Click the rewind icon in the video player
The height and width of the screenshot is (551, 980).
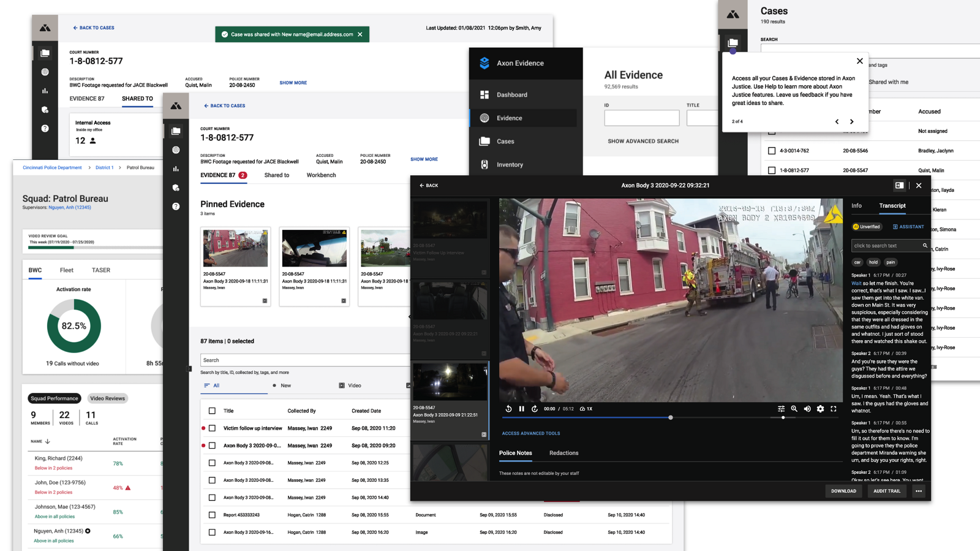pyautogui.click(x=508, y=409)
